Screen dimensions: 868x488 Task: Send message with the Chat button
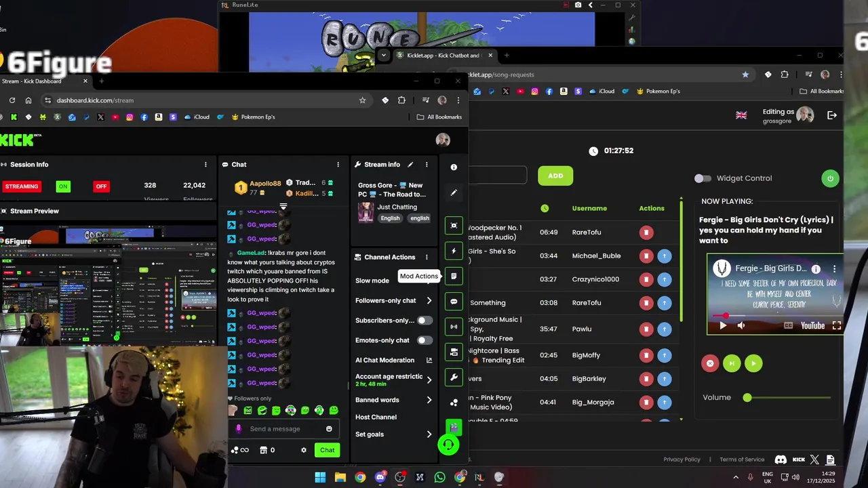(328, 450)
